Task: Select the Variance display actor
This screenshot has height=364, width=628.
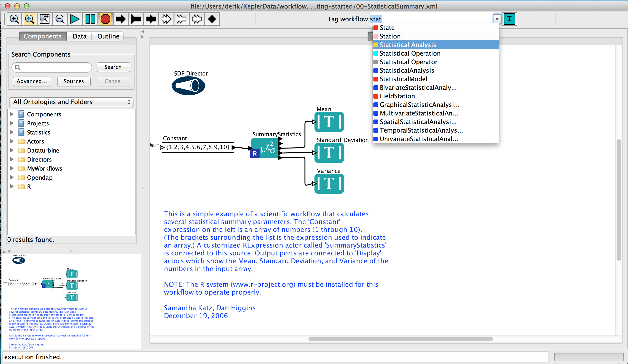Action: click(329, 184)
